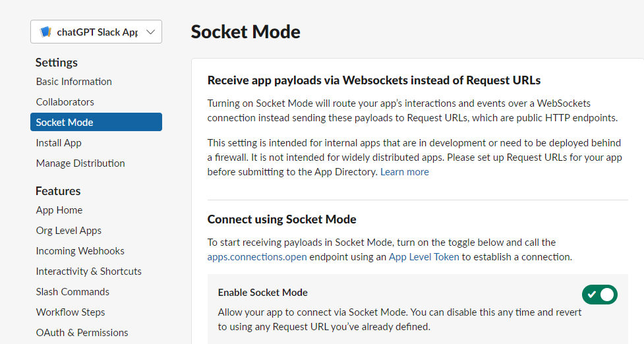Navigate to Manage Distribution
The height and width of the screenshot is (344, 644).
(x=80, y=163)
